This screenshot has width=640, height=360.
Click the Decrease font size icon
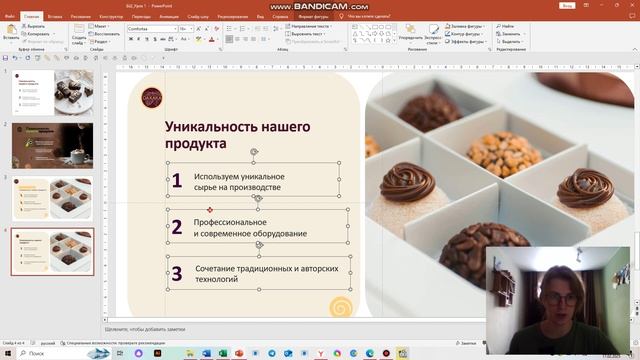click(207, 29)
